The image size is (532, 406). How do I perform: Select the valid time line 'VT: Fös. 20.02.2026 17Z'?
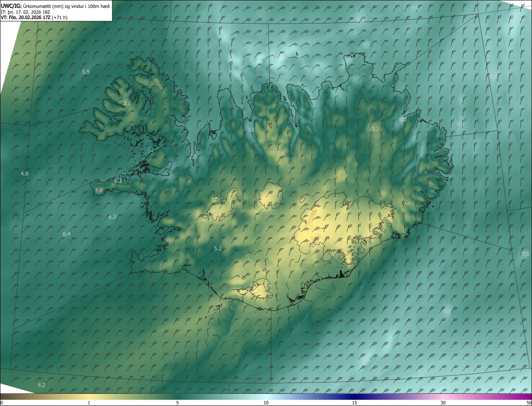[x=25, y=17]
